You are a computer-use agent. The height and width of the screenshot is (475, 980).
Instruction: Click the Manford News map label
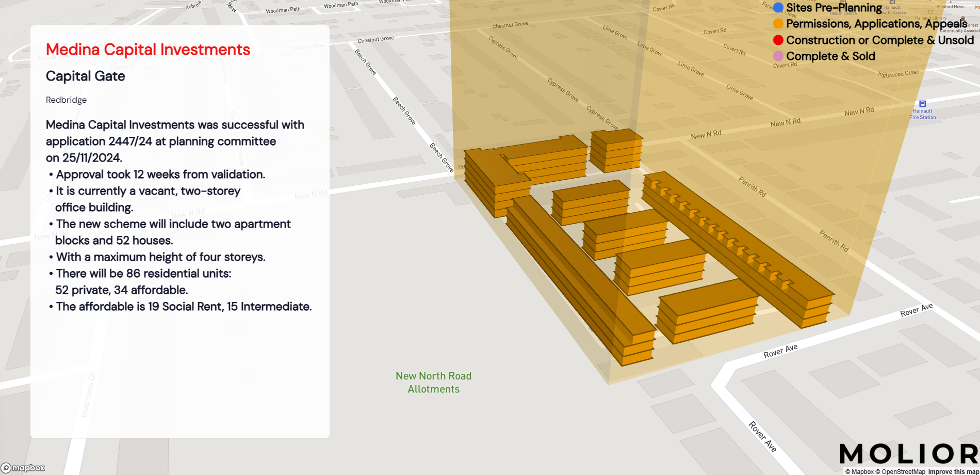coord(951,7)
